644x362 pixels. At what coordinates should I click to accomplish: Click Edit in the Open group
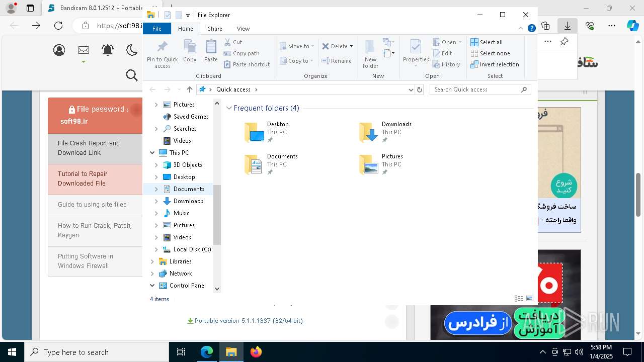(x=442, y=53)
